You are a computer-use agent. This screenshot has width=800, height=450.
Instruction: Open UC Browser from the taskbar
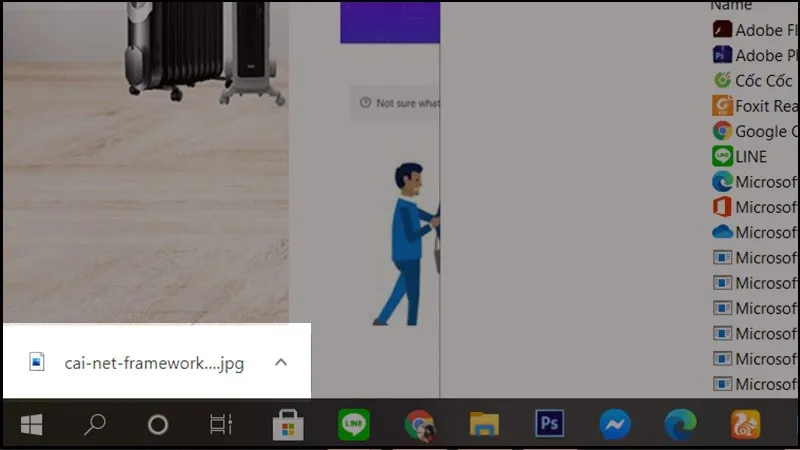pyautogui.click(x=745, y=425)
